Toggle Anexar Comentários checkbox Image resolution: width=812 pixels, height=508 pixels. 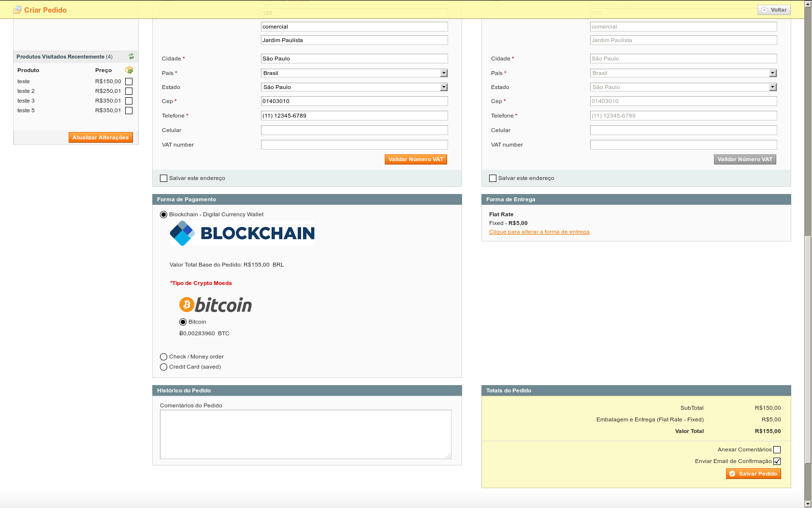[x=777, y=450]
